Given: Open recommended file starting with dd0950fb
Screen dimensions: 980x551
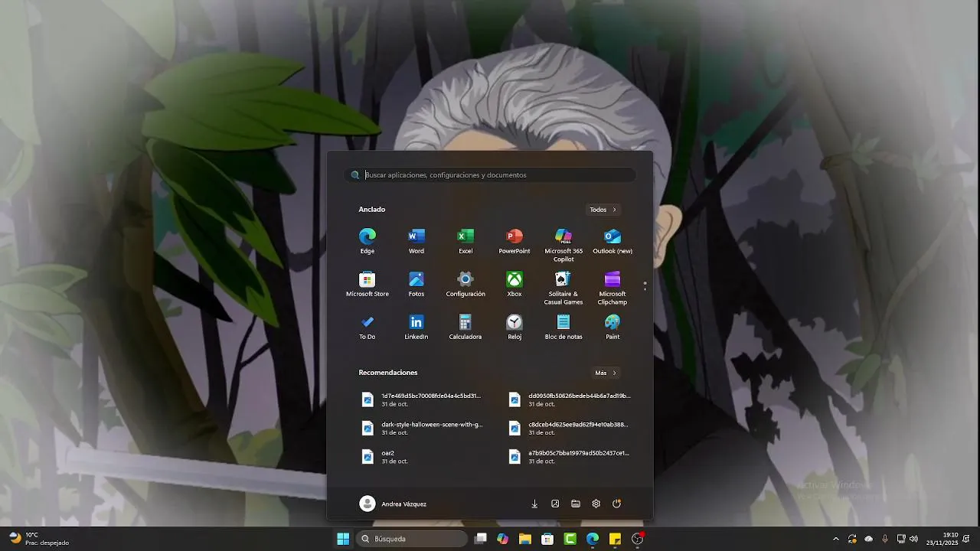Looking at the screenshot, I should [x=569, y=399].
